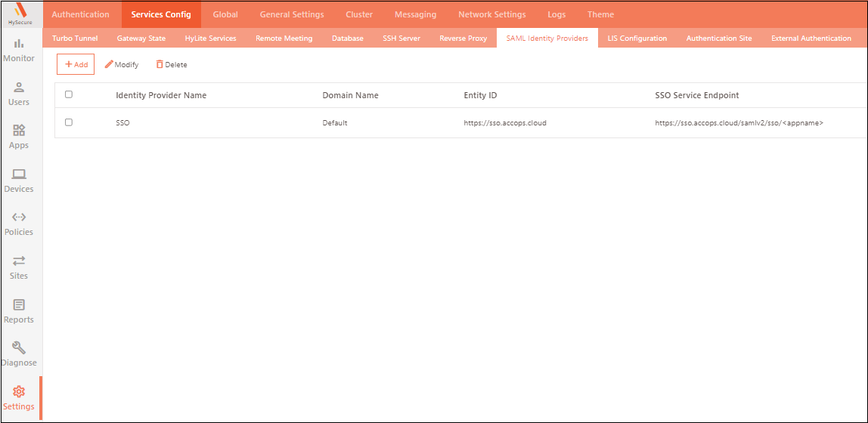
Task: Tick the checkbox for the SSO row
Action: 69,122
